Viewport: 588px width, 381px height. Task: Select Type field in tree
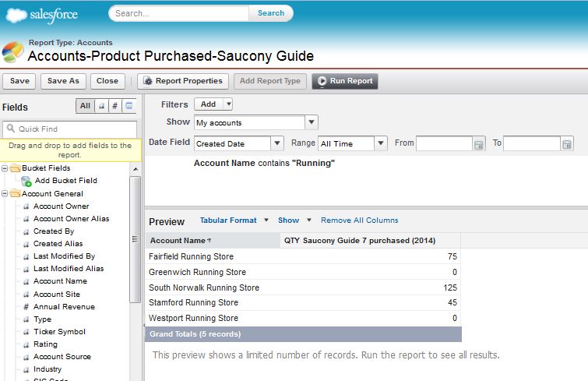(x=42, y=319)
